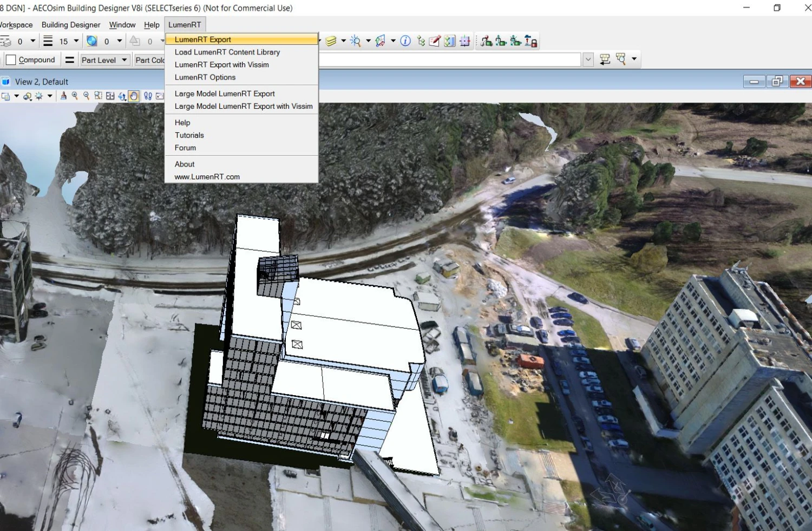The image size is (812, 531).
Task: Select the Rotate View tool
Action: click(122, 96)
